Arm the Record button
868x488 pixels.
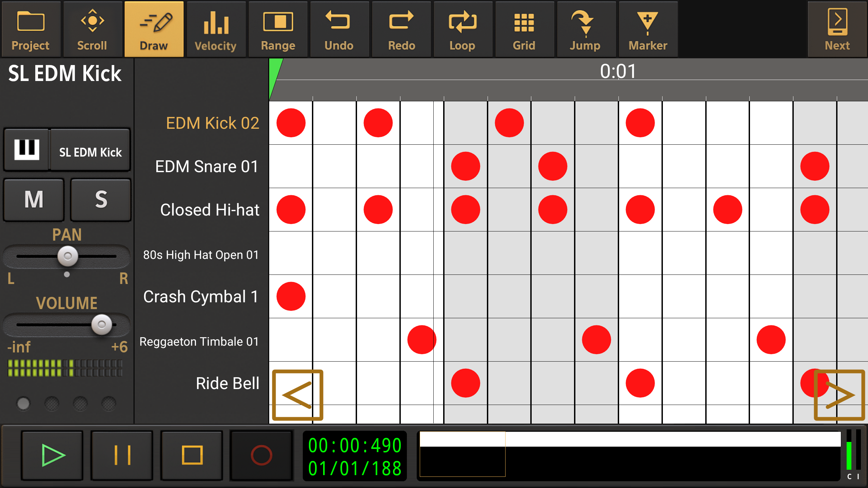[261, 455]
